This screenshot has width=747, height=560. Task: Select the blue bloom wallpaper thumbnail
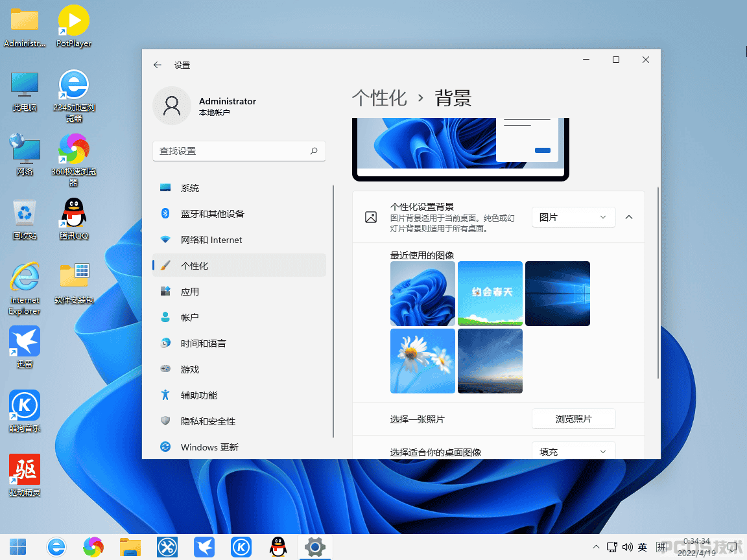pos(423,294)
